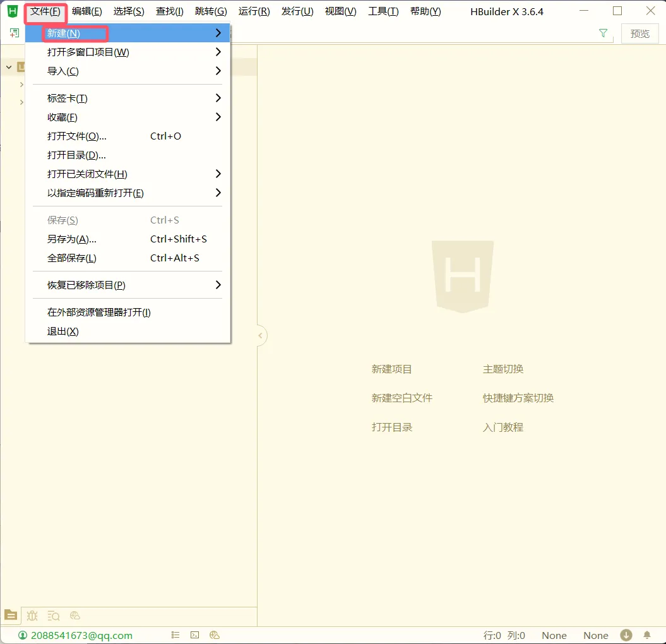Click the green HBuilder logo icon
The image size is (666, 644).
(x=13, y=11)
